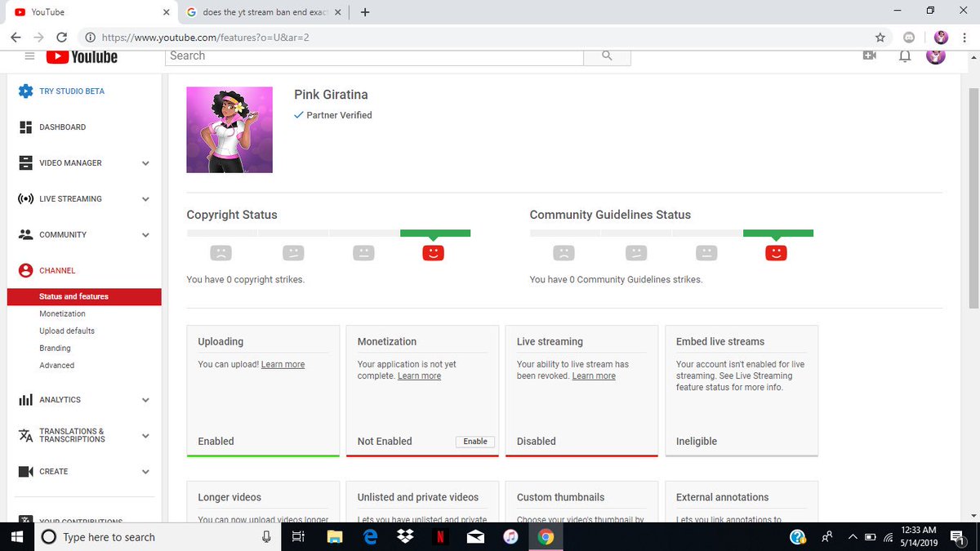Viewport: 980px width, 551px height.
Task: Open the YouTube account avatar menu
Action: 936,56
